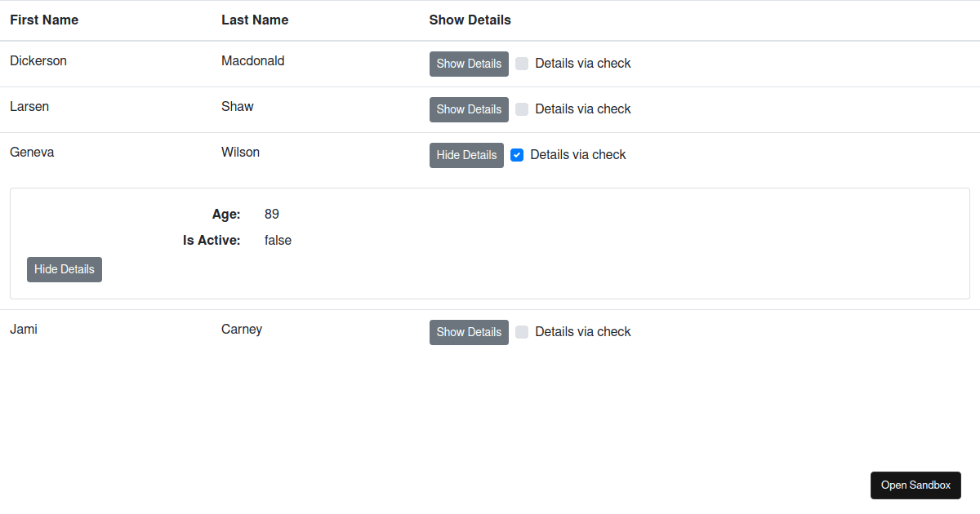Click the First Name column header
The width and height of the screenshot is (980, 514).
tap(44, 20)
